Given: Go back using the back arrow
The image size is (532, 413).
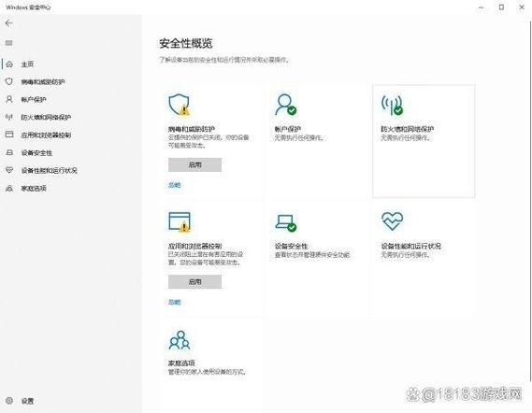Looking at the screenshot, I should 8,23.
